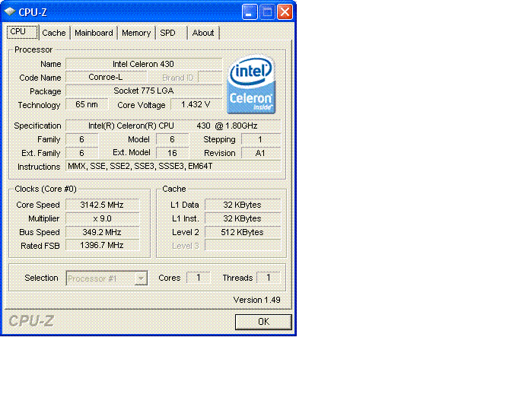Select the CPU tab
The width and height of the screenshot is (506, 420).
21,32
